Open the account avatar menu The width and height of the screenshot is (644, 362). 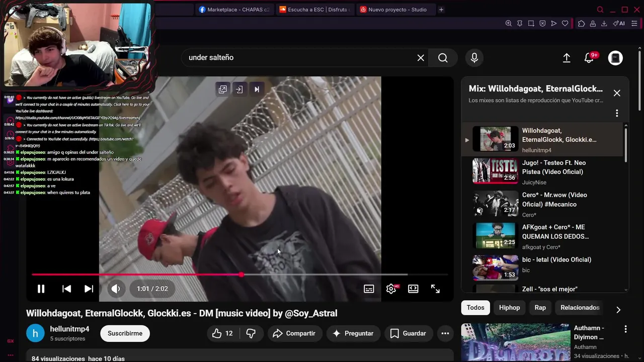pyautogui.click(x=615, y=58)
